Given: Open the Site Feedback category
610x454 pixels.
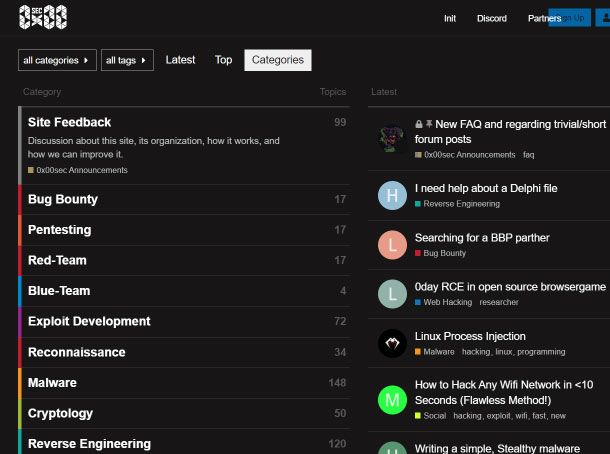Looking at the screenshot, I should coord(69,122).
